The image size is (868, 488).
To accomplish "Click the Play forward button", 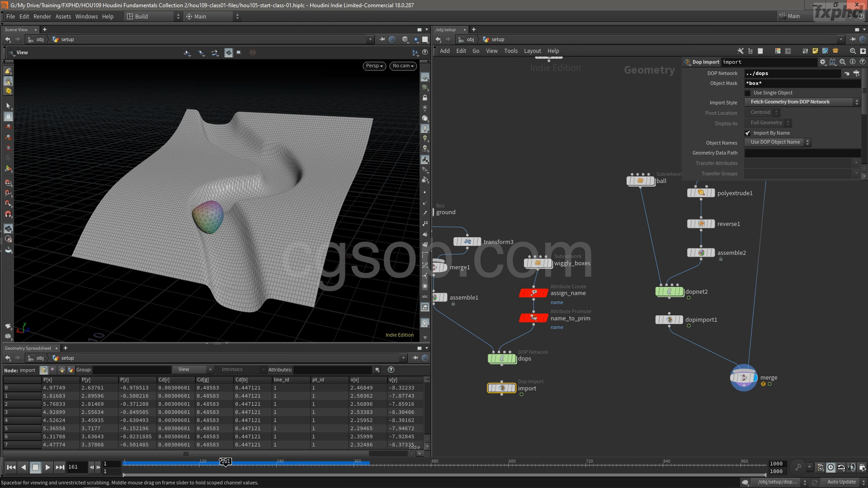I will [x=47, y=467].
